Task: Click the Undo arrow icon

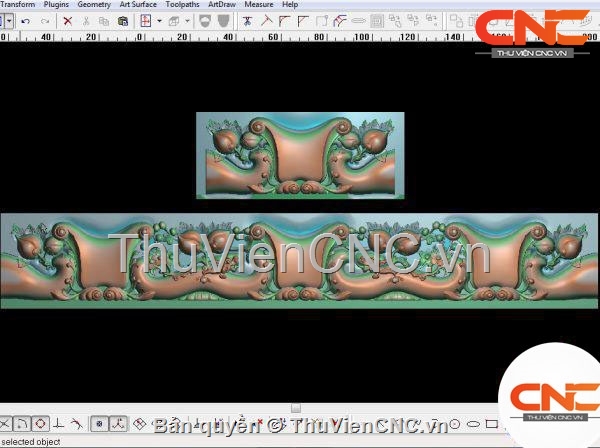Action: (25, 21)
